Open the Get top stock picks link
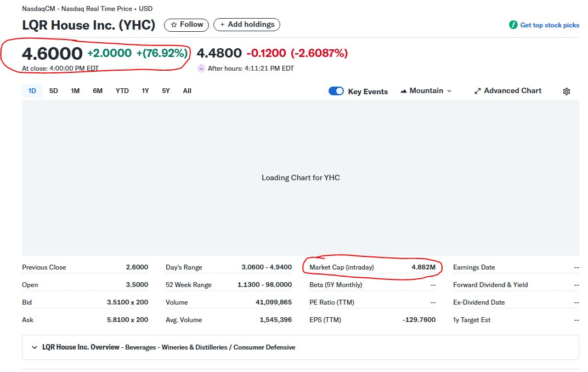Screen dimensions: 588x372 pyautogui.click(x=550, y=25)
